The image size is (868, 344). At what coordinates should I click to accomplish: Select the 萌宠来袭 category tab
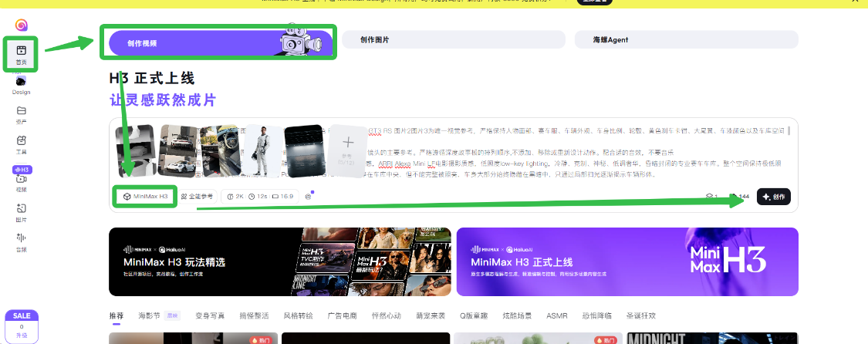point(431,315)
